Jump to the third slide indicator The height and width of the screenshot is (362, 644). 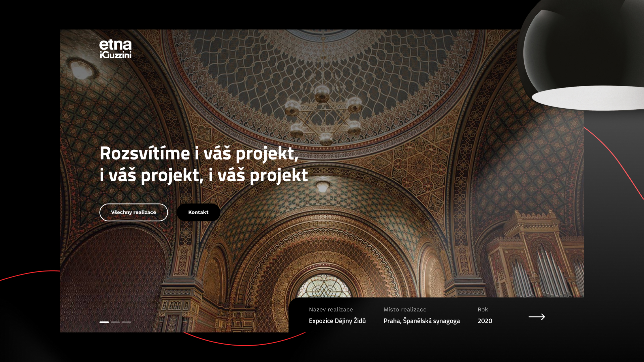(126, 322)
